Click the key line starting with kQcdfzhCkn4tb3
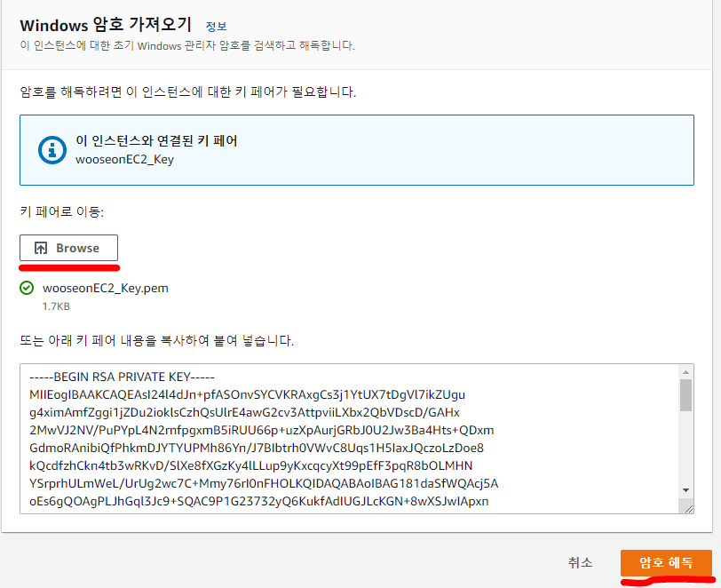This screenshot has width=721, height=588. tap(251, 465)
